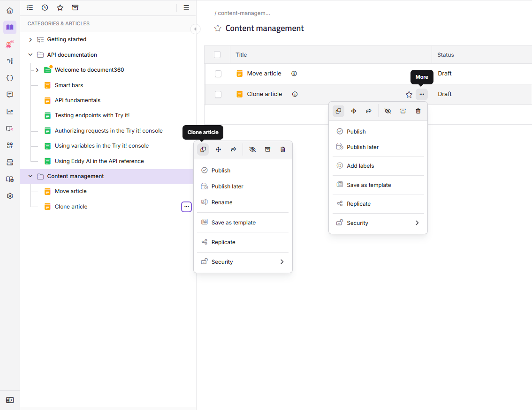Screen dimensions: 532x410
Task: Click Move icon in the table row menu
Action: pyautogui.click(x=354, y=111)
